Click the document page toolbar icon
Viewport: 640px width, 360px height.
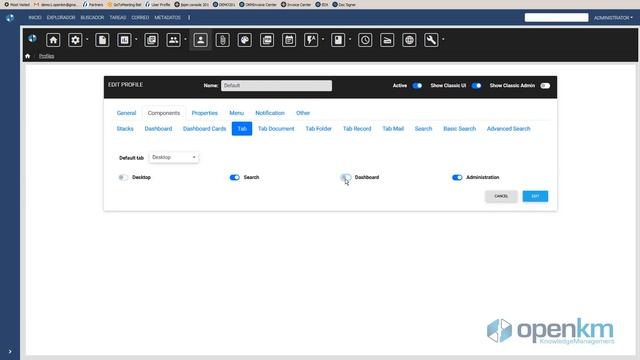point(102,40)
